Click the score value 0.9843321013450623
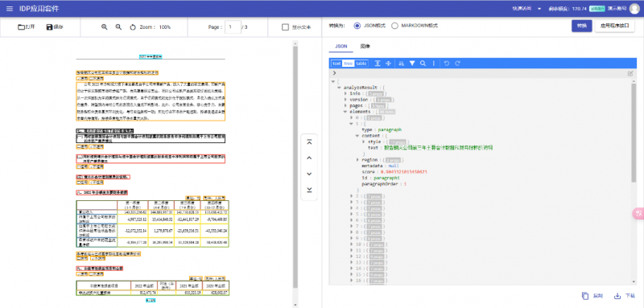 pyautogui.click(x=404, y=172)
